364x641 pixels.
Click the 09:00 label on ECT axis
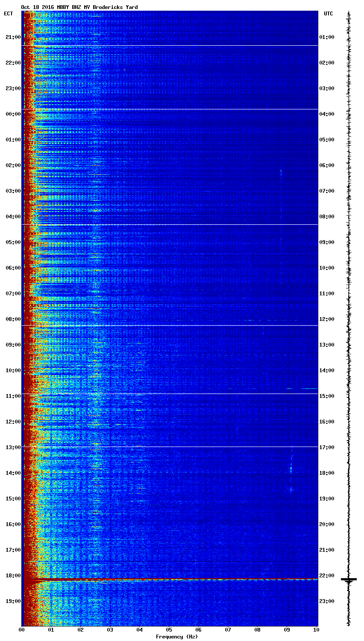[x=13, y=345]
